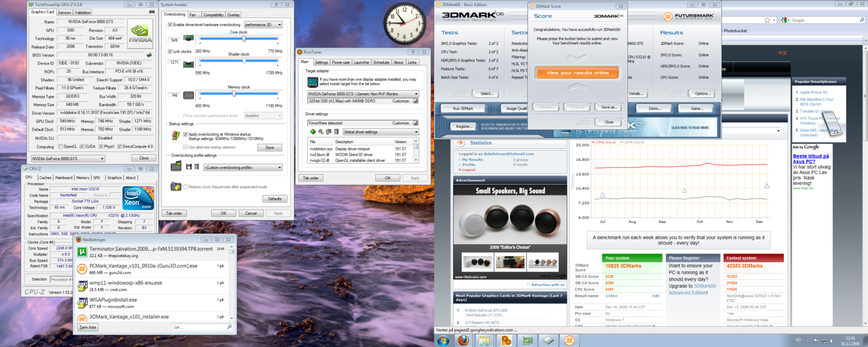Click the shader clock chip icon
Screen dimensions: 868x347
pos(188,64)
